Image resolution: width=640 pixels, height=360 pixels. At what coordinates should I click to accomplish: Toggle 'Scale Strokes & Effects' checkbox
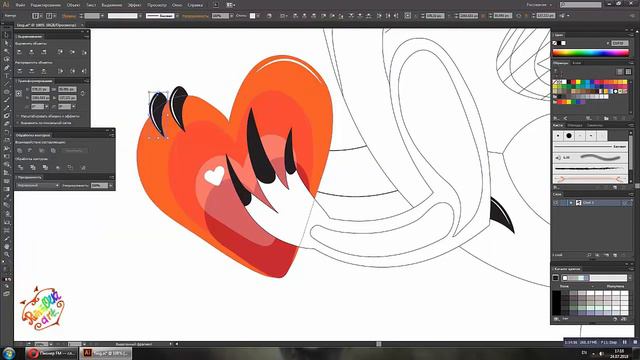[x=18, y=116]
